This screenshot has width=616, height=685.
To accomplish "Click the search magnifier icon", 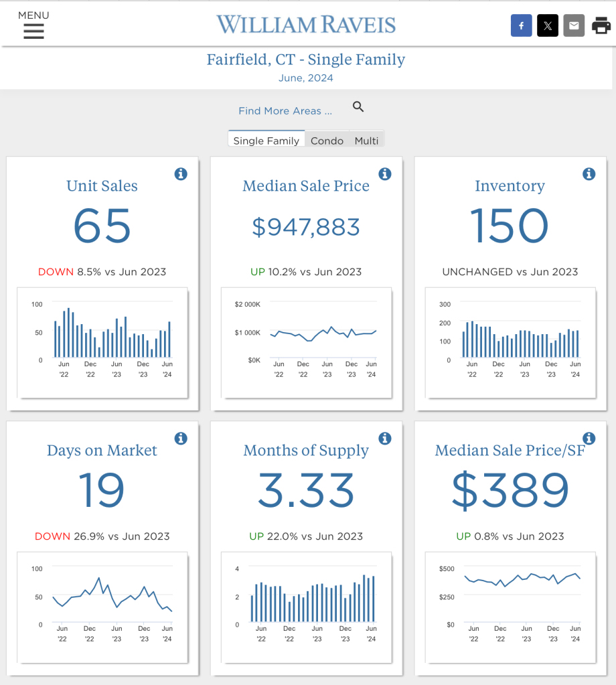I will (x=358, y=107).
